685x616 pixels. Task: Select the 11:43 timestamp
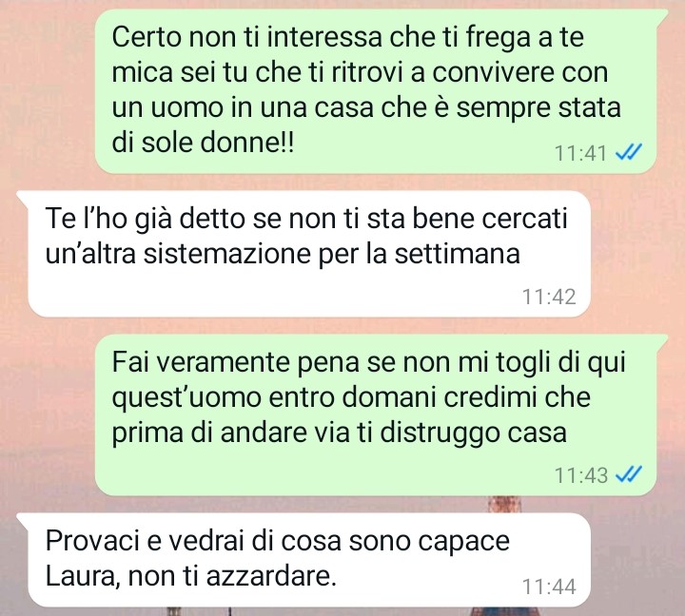coord(580,475)
